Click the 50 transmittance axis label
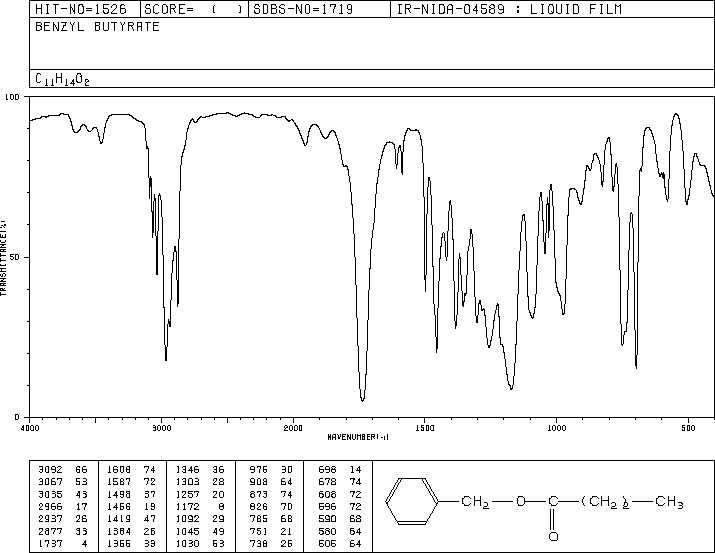This screenshot has height=553, width=715. point(15,257)
